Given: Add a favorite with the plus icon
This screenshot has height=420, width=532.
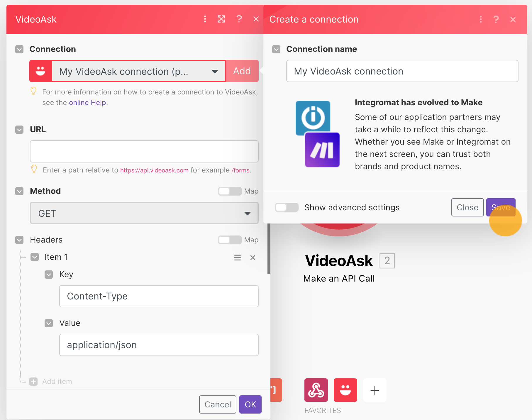Looking at the screenshot, I should click(375, 390).
